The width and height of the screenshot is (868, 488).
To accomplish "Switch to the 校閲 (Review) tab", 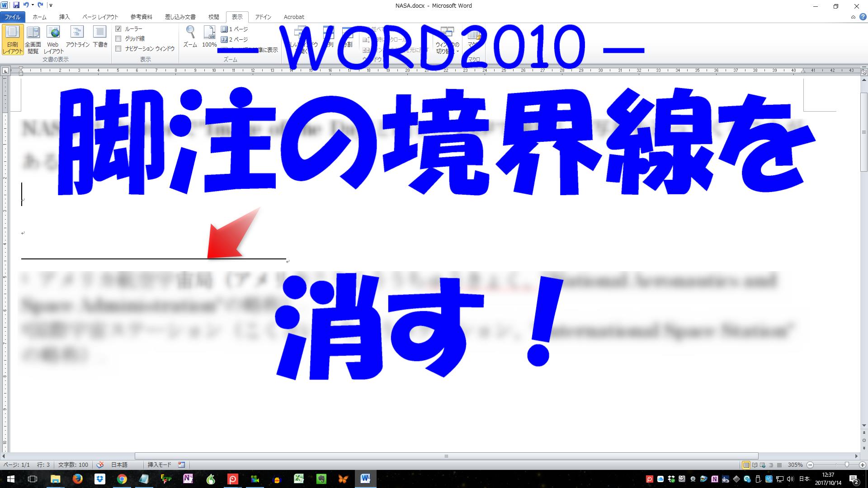I will [213, 17].
